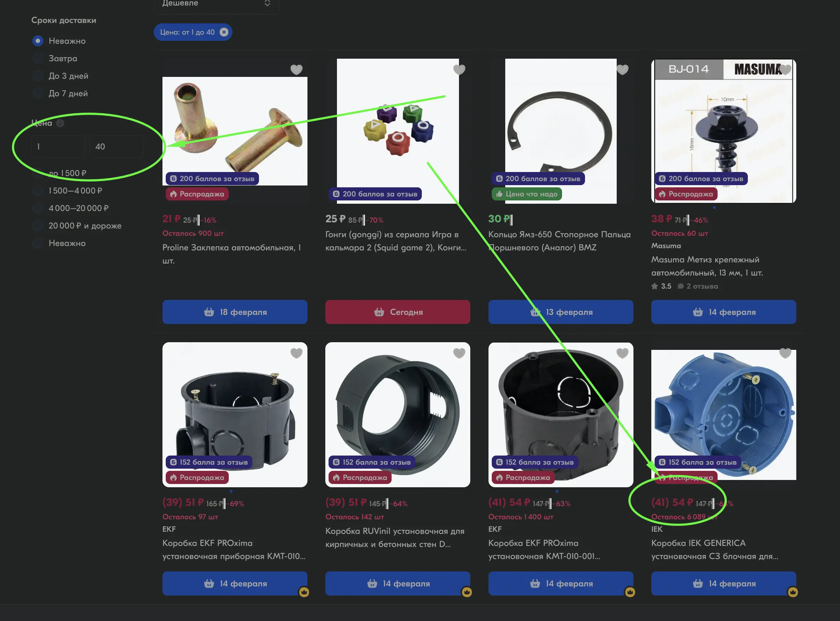840x621 pixels.
Task: Click 'Распродажа' badge on Proline rivet card
Action: coord(197,194)
